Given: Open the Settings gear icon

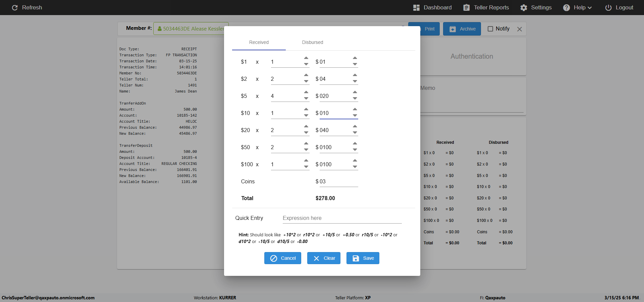Looking at the screenshot, I should pos(524,7).
